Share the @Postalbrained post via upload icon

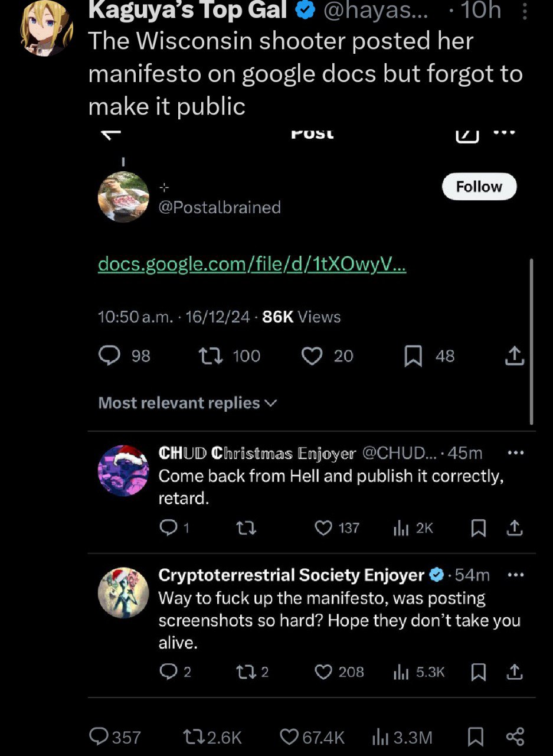(515, 356)
